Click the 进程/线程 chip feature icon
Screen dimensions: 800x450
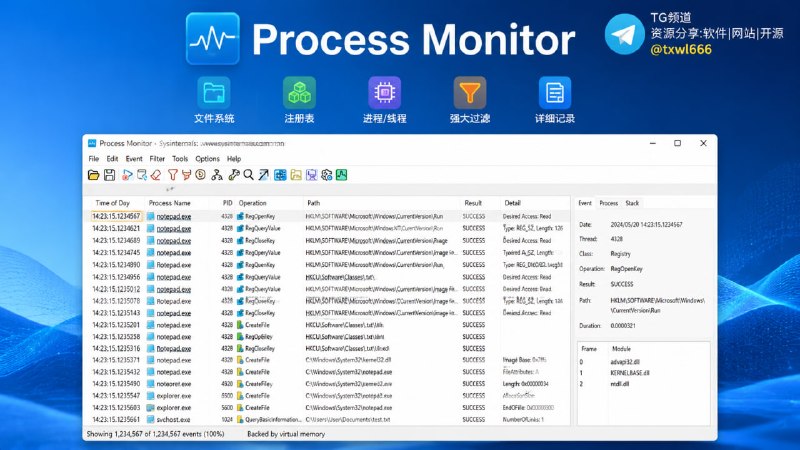pos(385,93)
